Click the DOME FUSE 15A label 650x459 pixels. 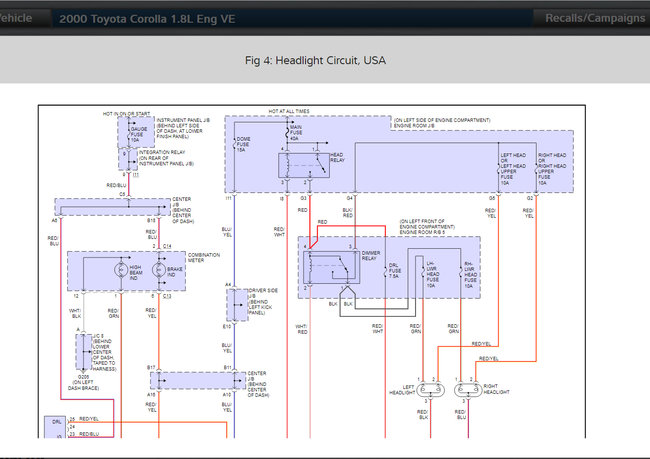pyautogui.click(x=243, y=144)
